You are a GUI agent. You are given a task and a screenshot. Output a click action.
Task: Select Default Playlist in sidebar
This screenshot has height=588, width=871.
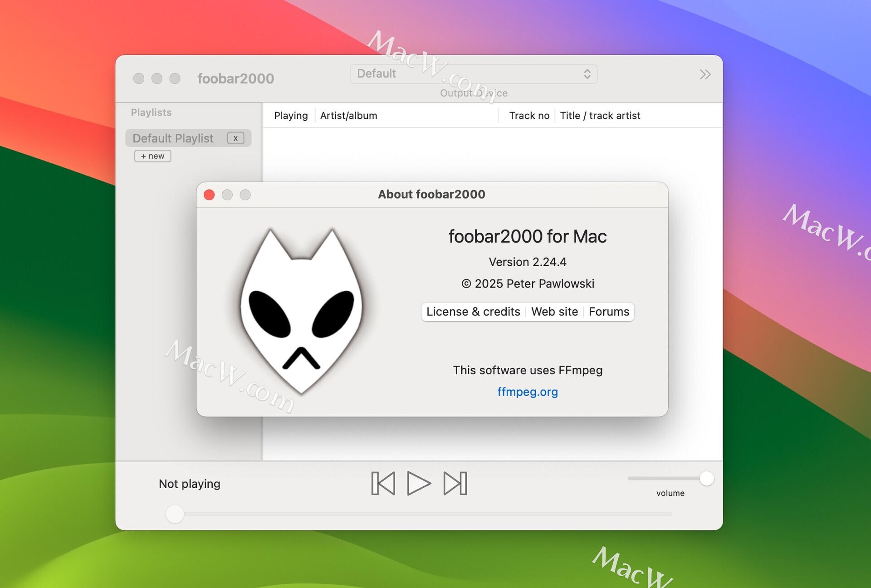(x=188, y=138)
